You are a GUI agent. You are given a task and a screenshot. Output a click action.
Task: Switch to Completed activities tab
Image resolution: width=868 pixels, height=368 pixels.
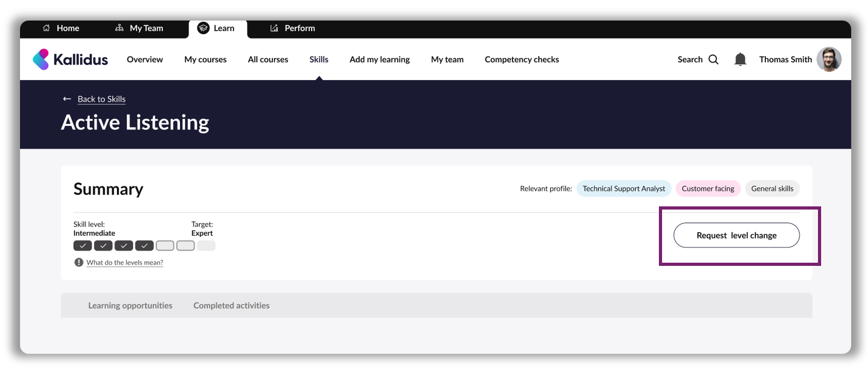(x=231, y=305)
